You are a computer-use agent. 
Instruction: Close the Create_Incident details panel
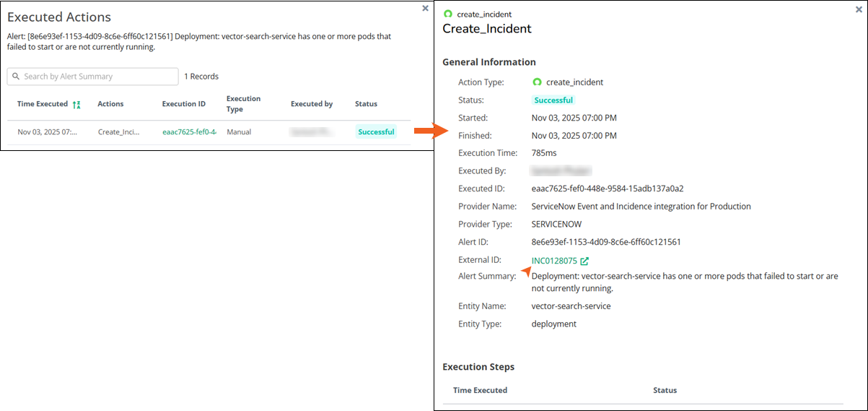859,10
